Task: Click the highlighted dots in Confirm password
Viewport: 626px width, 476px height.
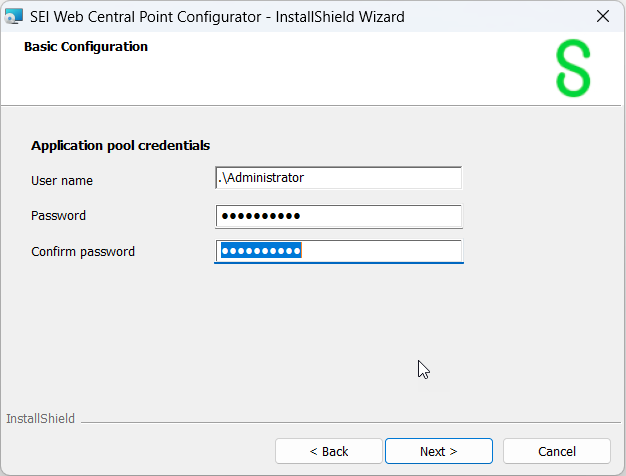Action: [x=261, y=251]
